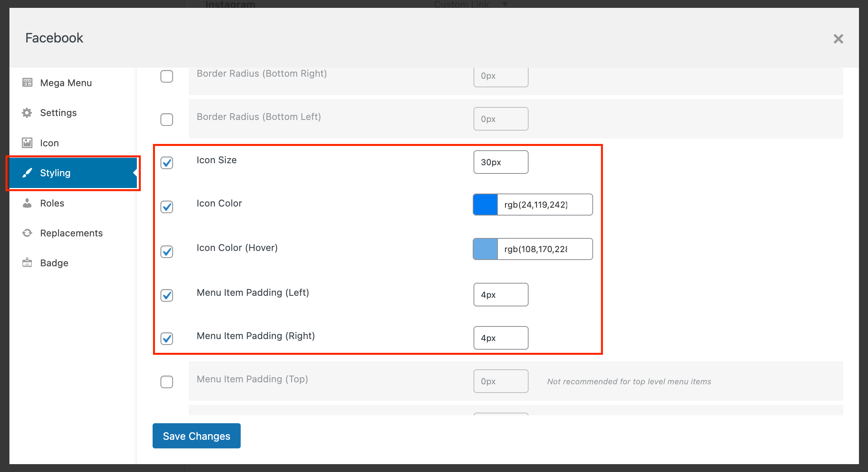Open the Icon Color blue swatch
The width and height of the screenshot is (868, 472).
click(485, 205)
